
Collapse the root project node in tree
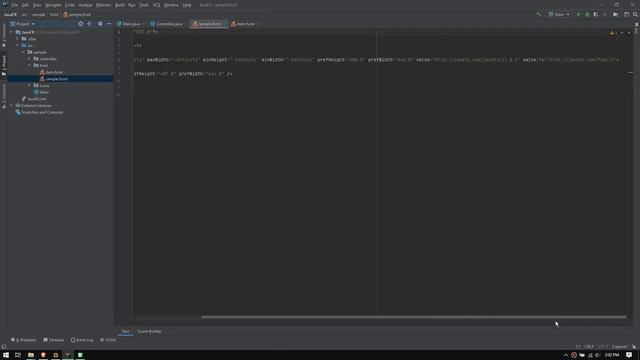(11, 32)
